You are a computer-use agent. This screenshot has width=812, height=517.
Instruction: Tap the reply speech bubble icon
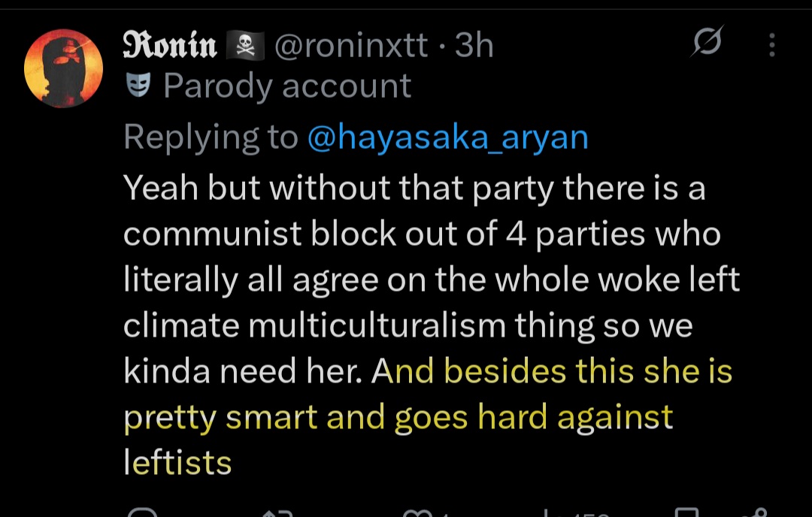click(142, 512)
